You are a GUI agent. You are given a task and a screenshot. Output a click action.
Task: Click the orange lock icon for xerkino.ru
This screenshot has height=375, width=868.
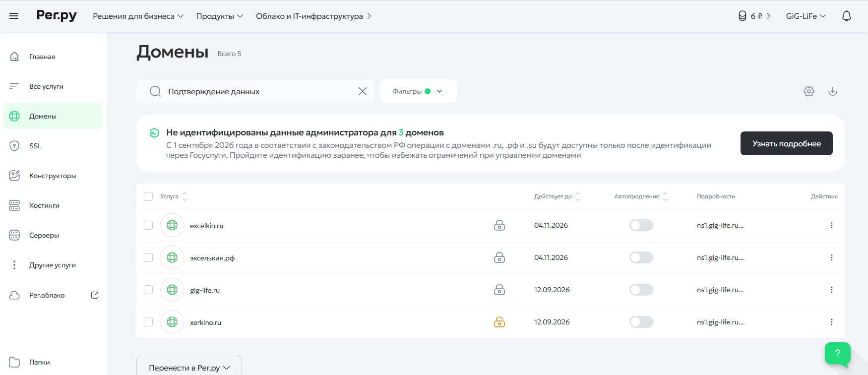(499, 322)
